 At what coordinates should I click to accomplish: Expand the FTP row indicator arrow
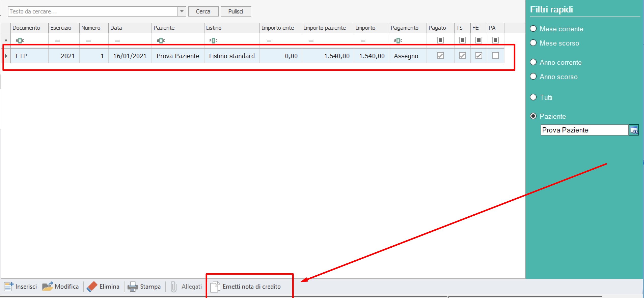(x=6, y=56)
